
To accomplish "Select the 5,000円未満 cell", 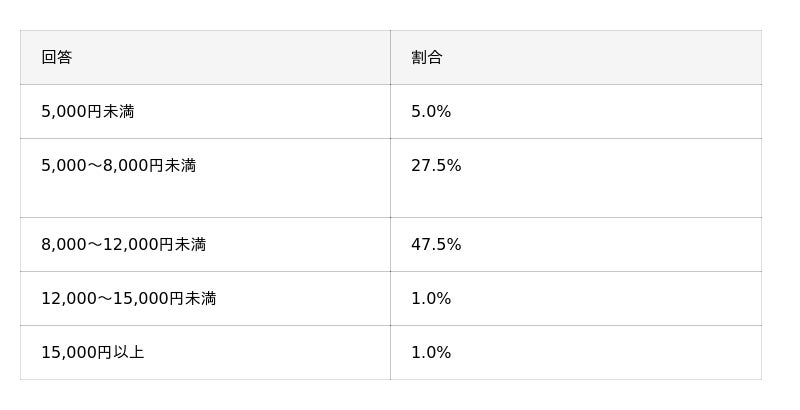I will pyautogui.click(x=88, y=111).
